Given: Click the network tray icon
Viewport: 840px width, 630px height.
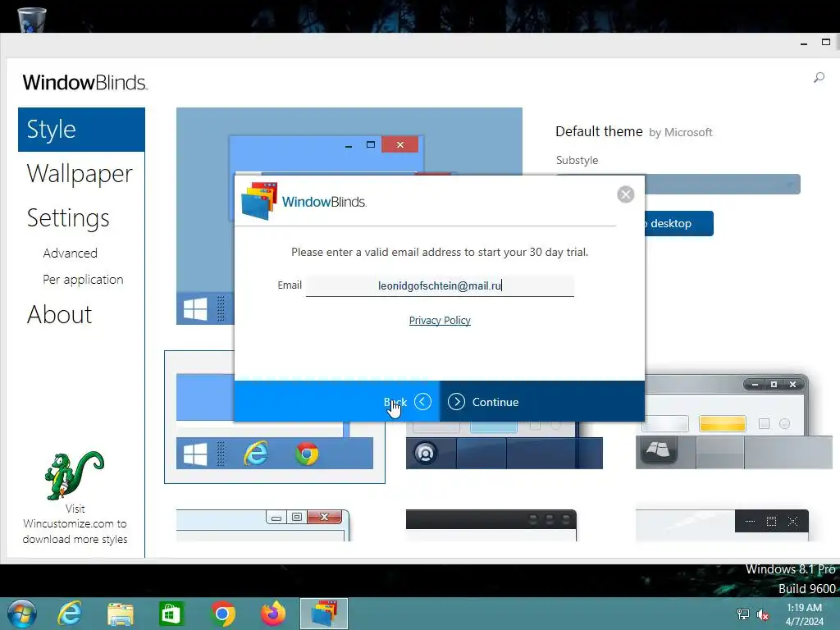Looking at the screenshot, I should click(743, 614).
